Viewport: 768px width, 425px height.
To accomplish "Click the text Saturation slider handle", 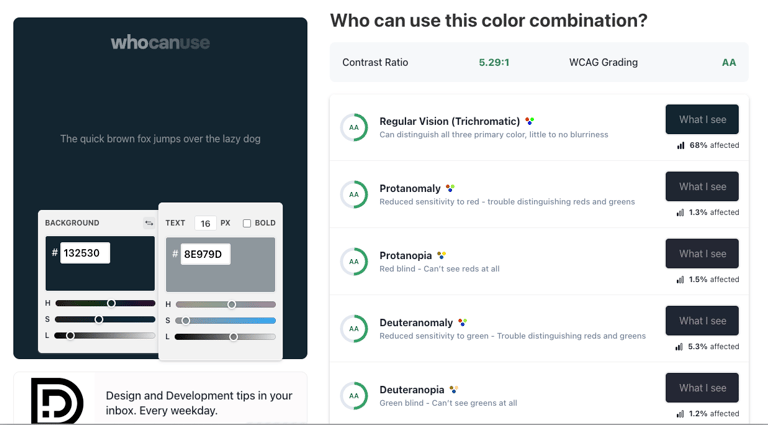I will pos(186,321).
